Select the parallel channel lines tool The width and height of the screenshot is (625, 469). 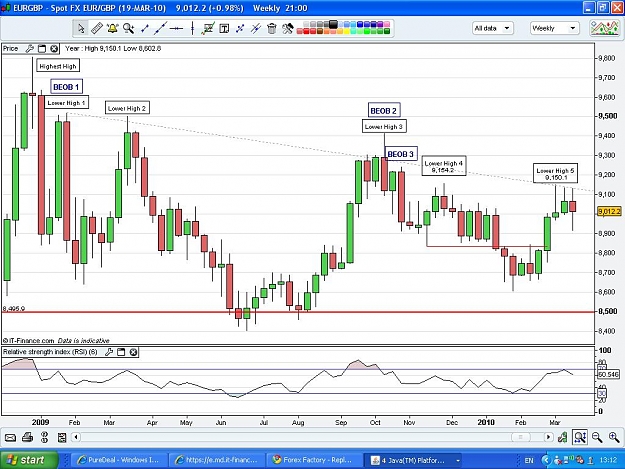click(256, 28)
